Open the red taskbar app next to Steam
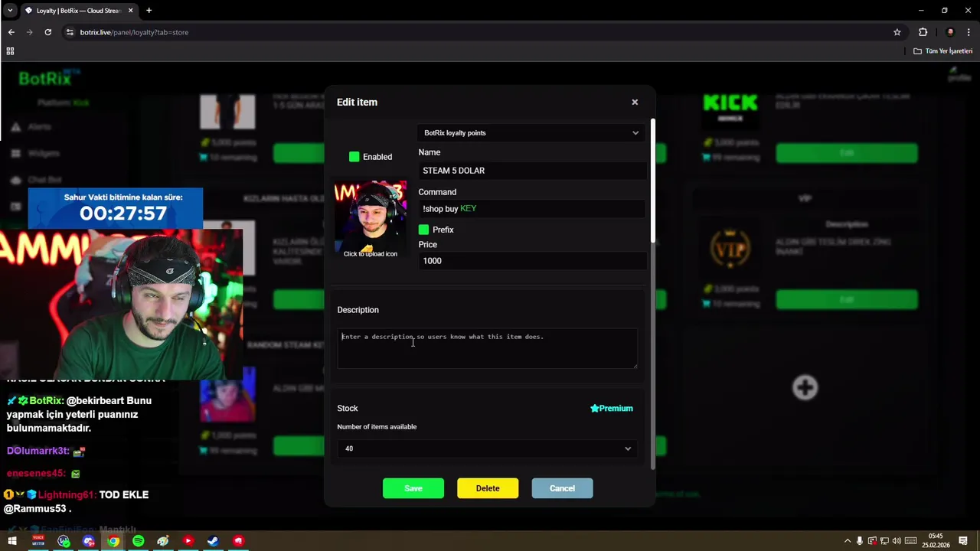The image size is (980, 551). point(238,541)
